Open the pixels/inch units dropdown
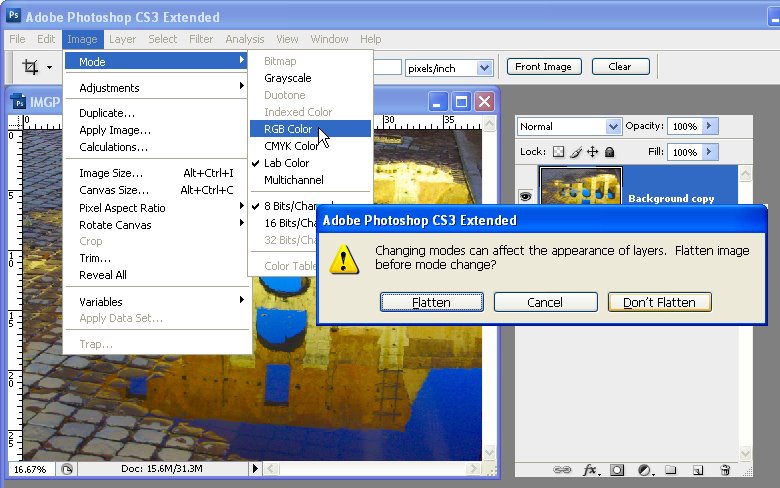The width and height of the screenshot is (780, 488). coord(484,68)
